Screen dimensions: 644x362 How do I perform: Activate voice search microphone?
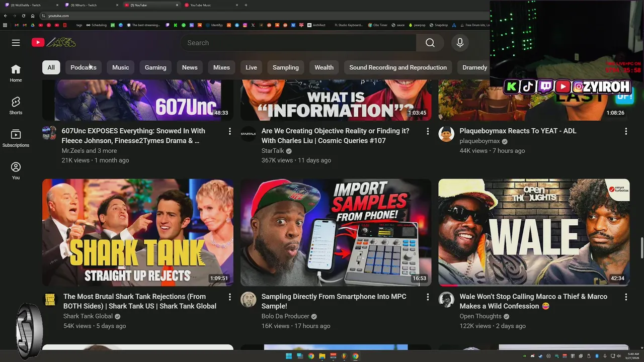pyautogui.click(x=460, y=43)
